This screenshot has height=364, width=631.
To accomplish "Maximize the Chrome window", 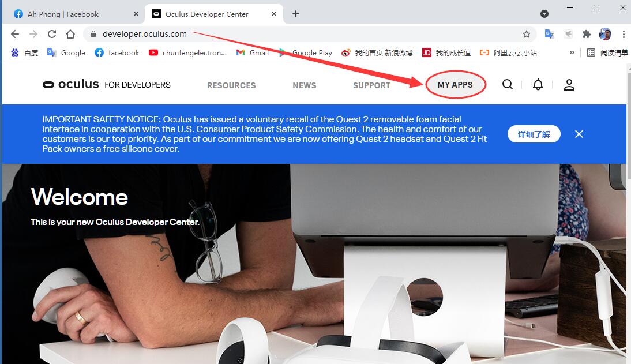I will tap(596, 7).
